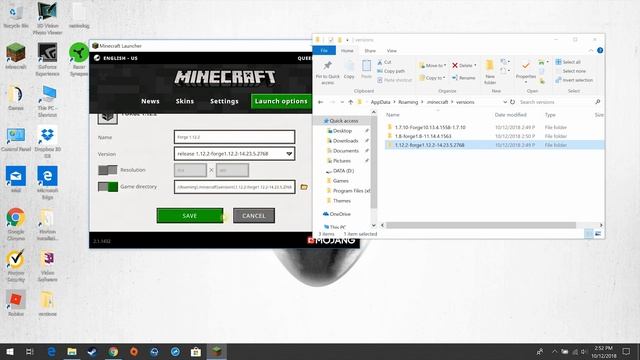Click the Back arrow in File Explorer
This screenshot has height=360, width=640.
pyautogui.click(x=321, y=102)
